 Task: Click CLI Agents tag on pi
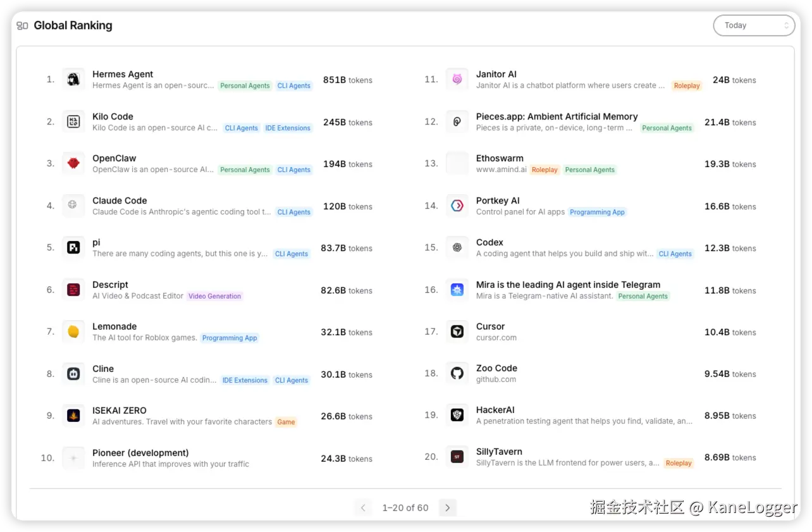point(292,254)
